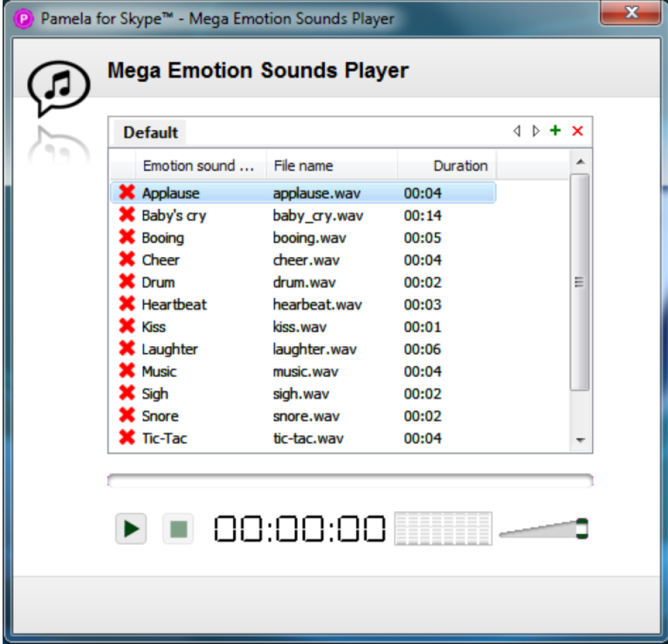Image resolution: width=668 pixels, height=644 pixels.
Task: Click the sigh.wav file name
Action: pos(301,394)
